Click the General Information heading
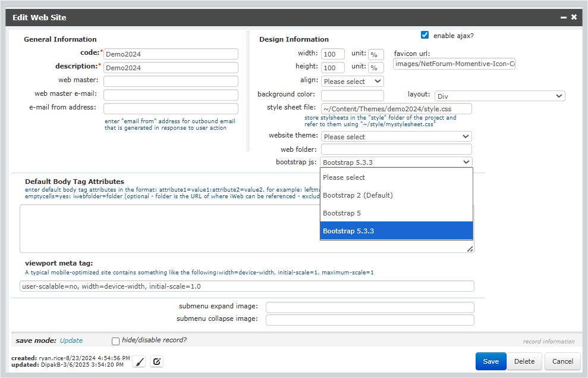Viewport: 588px width, 378px height. pos(60,39)
